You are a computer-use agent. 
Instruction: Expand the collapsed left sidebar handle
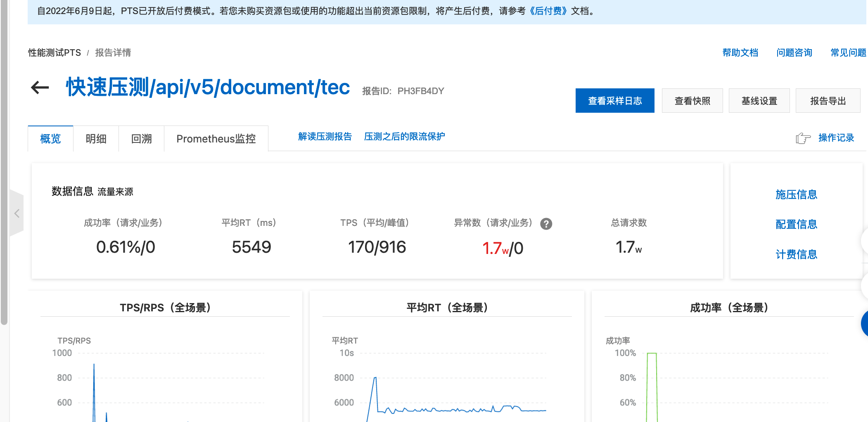17,213
